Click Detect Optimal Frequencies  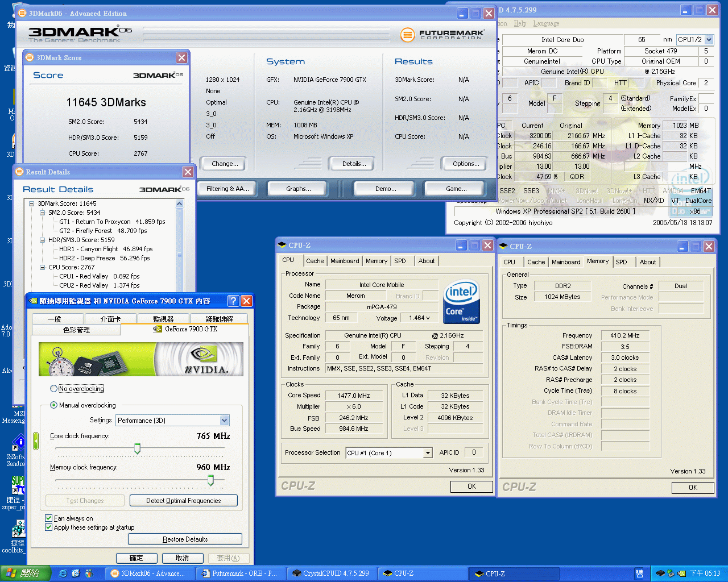183,501
